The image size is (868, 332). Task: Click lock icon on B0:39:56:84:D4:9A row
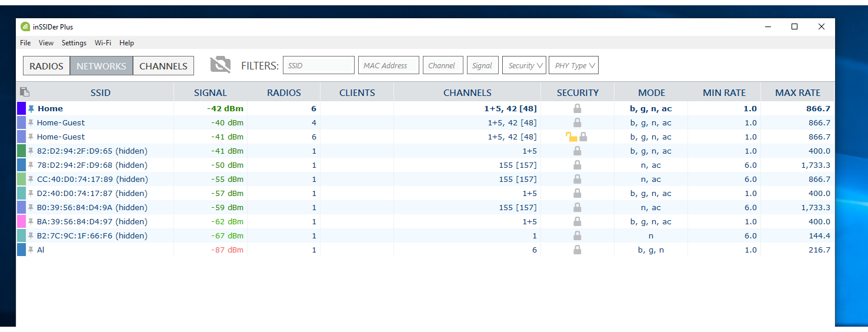[x=577, y=207]
